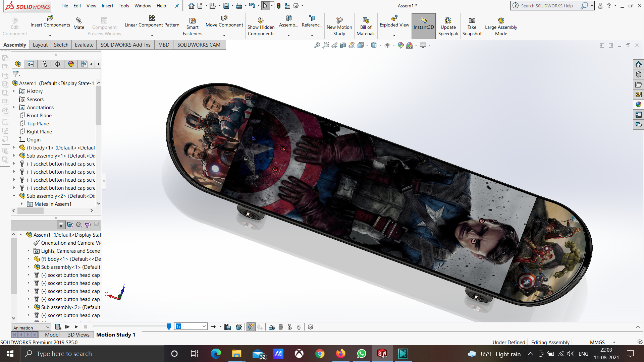Open the Insert Components tool
644x362 pixels.
50,21
